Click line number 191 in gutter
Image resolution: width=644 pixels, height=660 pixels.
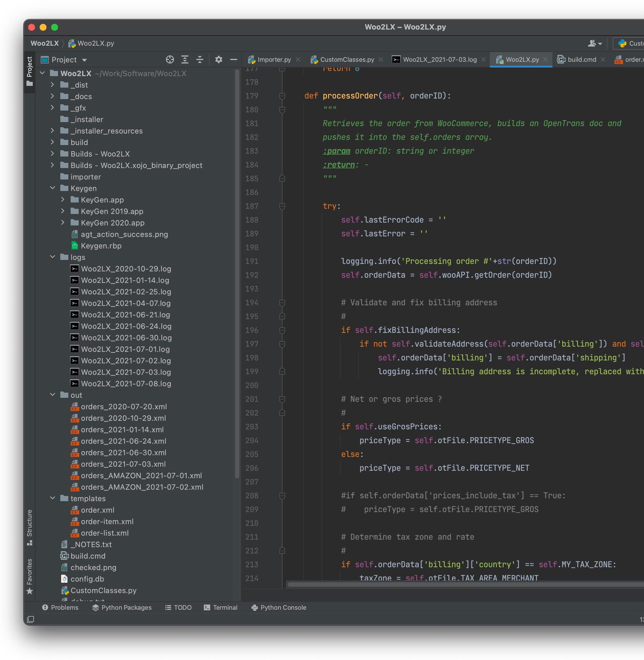point(252,261)
